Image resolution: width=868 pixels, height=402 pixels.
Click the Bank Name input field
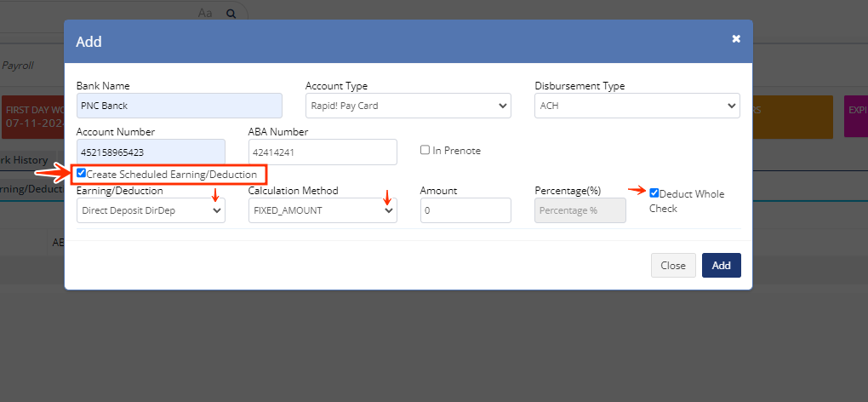(179, 106)
